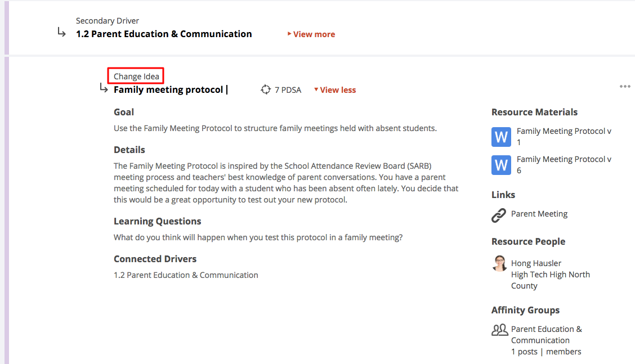The image size is (635, 364).
Task: Click the Change Idea label
Action: coord(136,76)
